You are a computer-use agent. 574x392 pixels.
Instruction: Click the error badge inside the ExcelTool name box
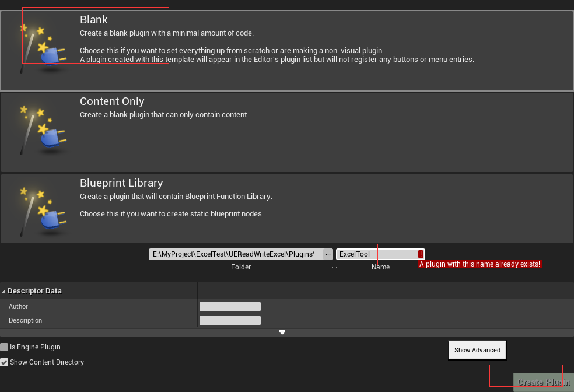click(x=421, y=254)
